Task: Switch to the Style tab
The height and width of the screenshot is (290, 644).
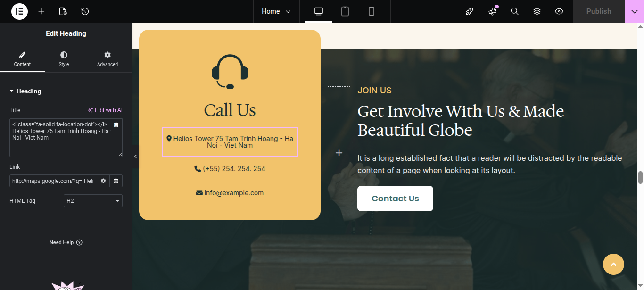Action: tap(64, 59)
